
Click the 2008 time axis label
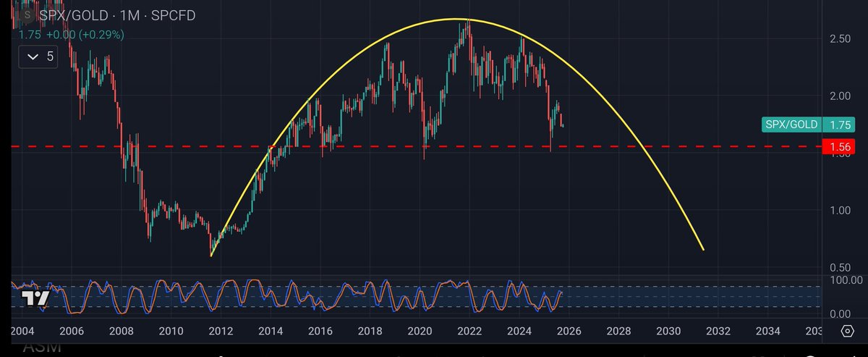(121, 331)
